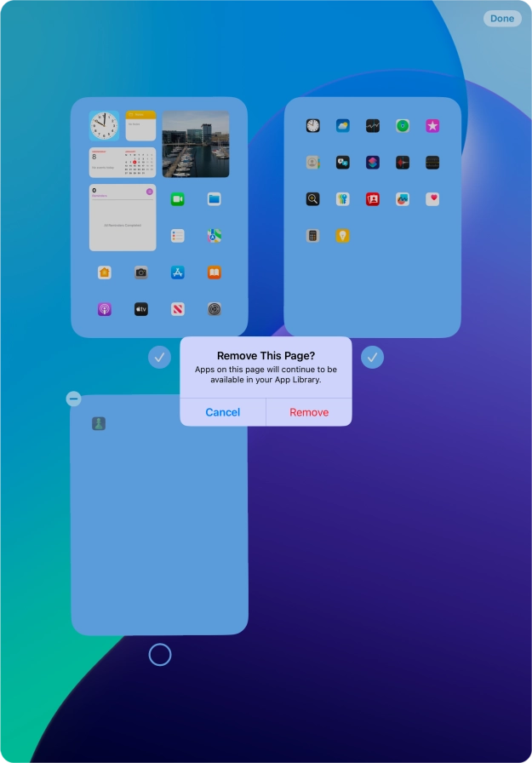Enable the third page's empty circle
Screen dimensions: 532x763
click(x=160, y=655)
